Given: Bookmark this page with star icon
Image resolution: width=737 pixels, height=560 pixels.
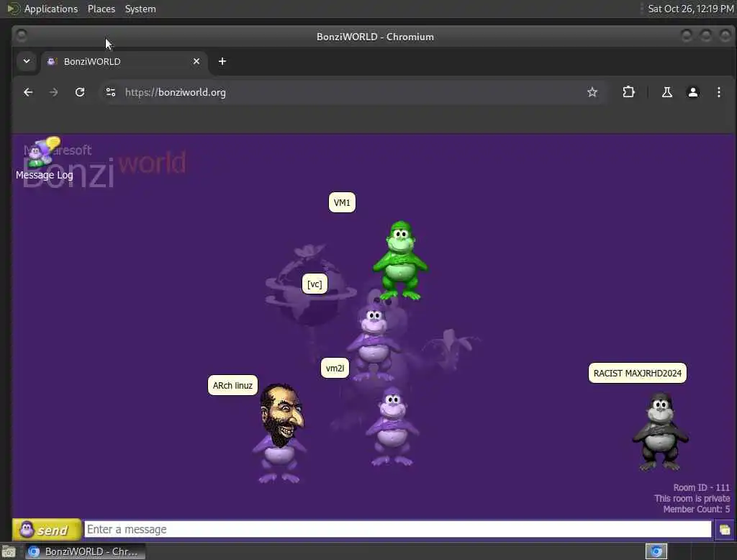Looking at the screenshot, I should (592, 92).
